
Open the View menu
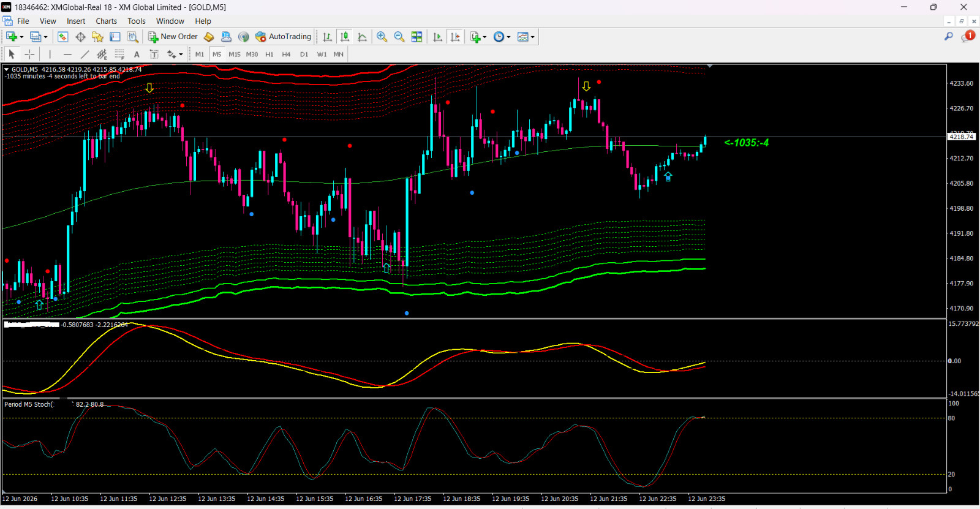click(x=48, y=21)
